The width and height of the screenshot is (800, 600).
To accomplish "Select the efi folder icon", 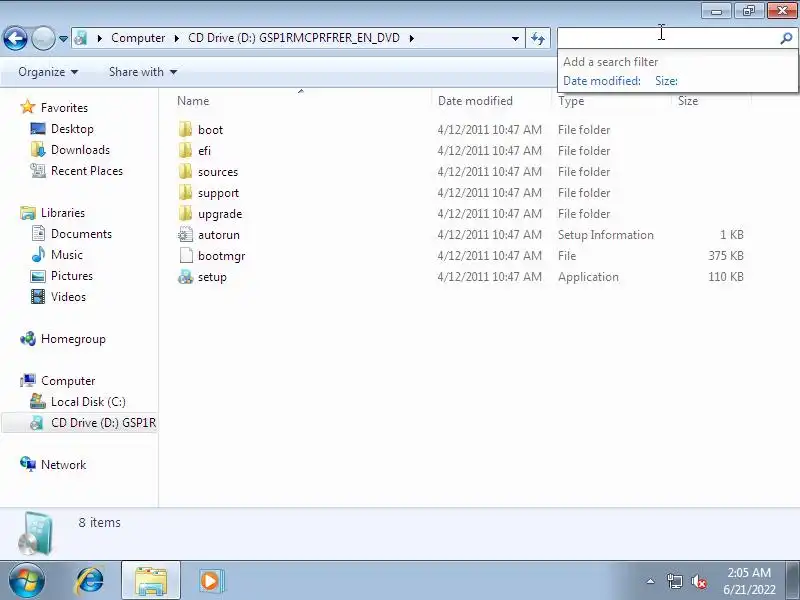I will point(186,151).
